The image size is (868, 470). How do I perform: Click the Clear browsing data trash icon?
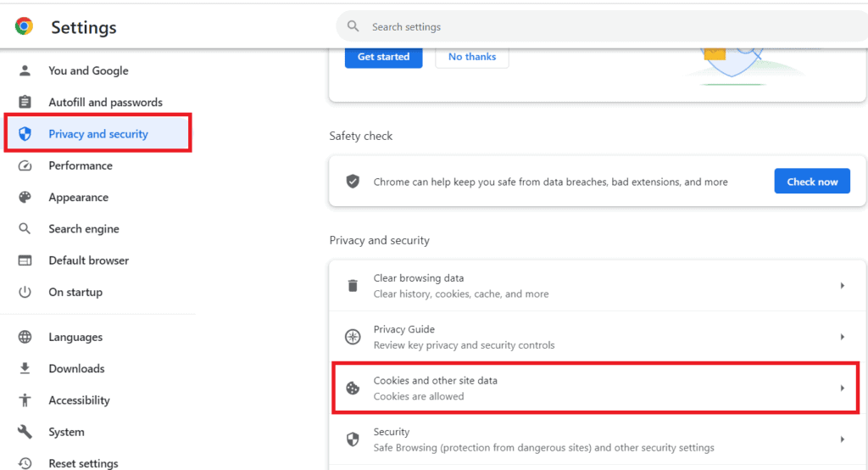[x=353, y=286]
